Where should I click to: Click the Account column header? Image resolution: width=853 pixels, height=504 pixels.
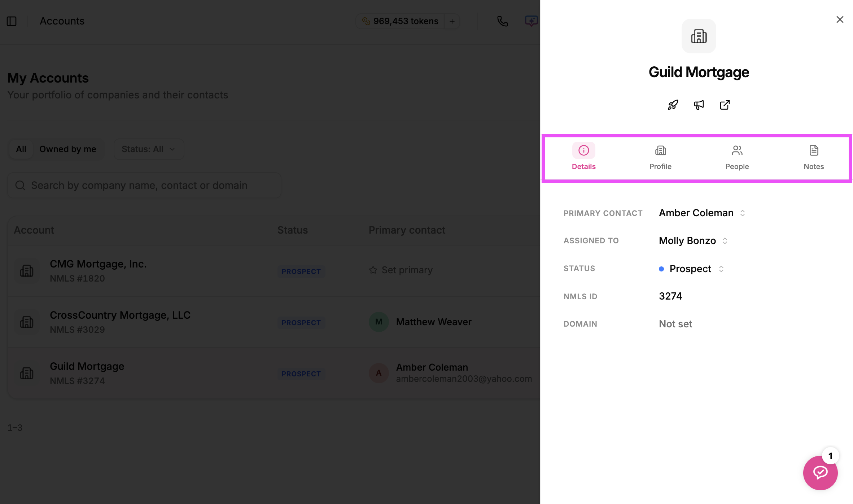[x=34, y=230]
